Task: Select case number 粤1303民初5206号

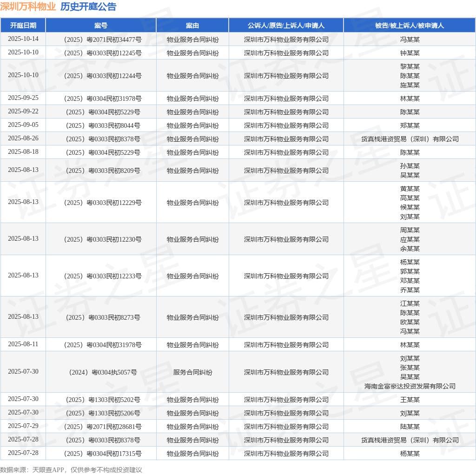Action: pos(103,413)
